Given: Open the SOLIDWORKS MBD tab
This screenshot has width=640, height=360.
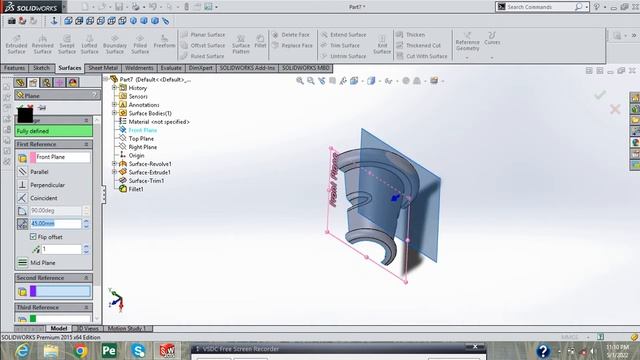Looking at the screenshot, I should click(306, 68).
